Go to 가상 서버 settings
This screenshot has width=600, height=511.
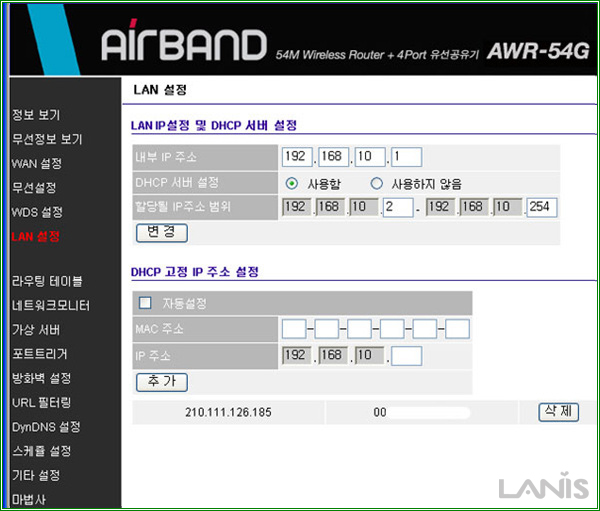point(36,330)
